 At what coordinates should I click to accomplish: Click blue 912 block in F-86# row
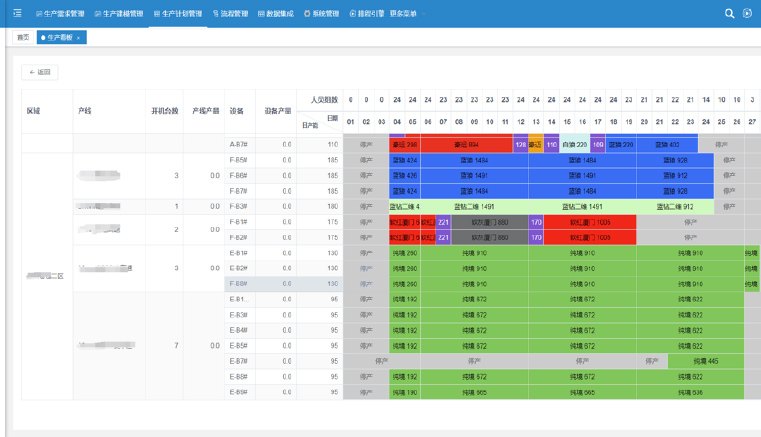(x=675, y=175)
